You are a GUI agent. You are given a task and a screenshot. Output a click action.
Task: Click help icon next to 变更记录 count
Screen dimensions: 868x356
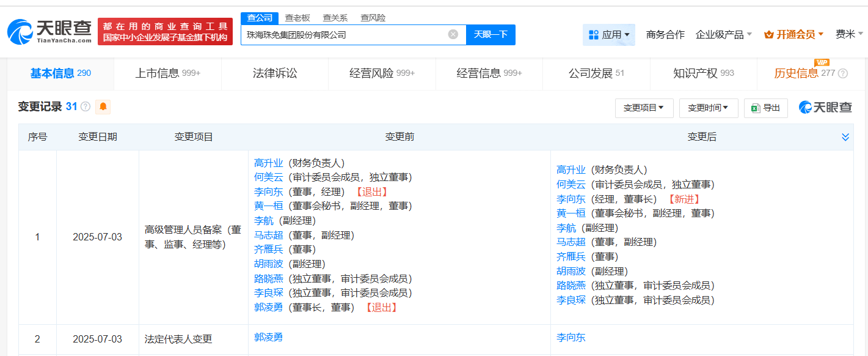click(x=86, y=107)
